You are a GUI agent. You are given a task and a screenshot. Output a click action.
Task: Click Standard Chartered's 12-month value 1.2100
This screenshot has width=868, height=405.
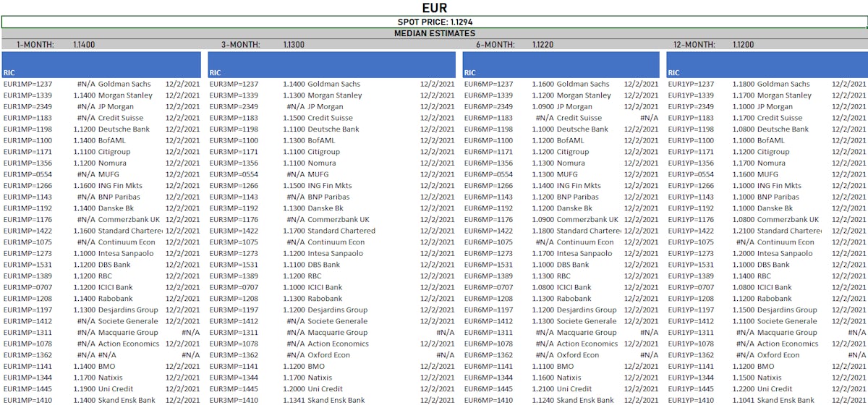pos(743,231)
